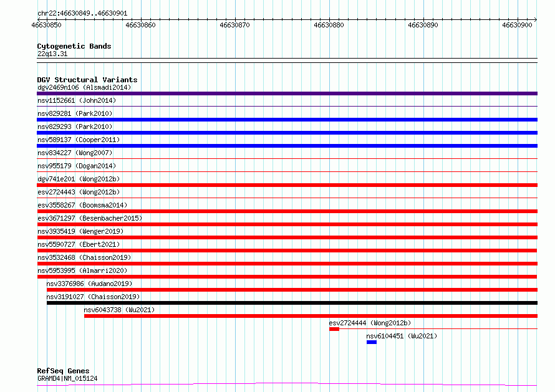Click ruler tick label 46630860
The image size is (555, 392).
coord(140,25)
